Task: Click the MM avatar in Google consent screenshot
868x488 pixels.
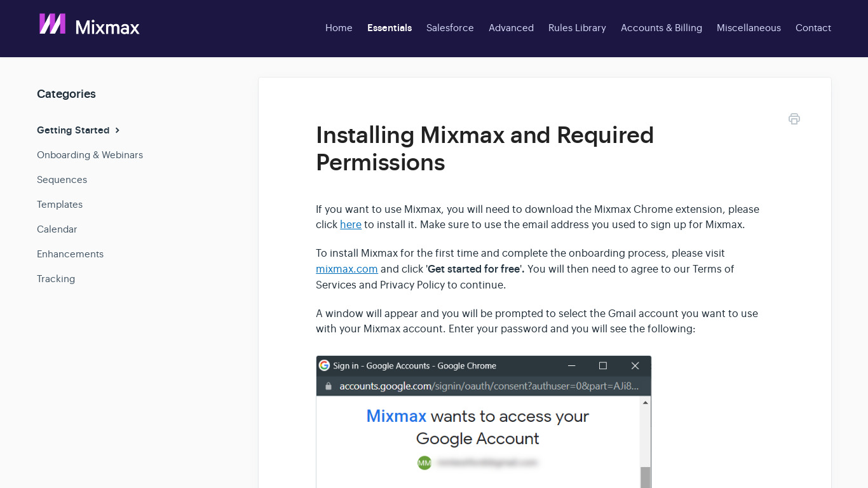Action: click(x=424, y=463)
